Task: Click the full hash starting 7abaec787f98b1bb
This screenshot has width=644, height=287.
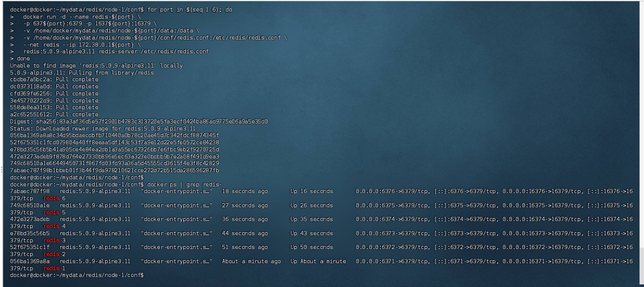Action: click(x=115, y=170)
